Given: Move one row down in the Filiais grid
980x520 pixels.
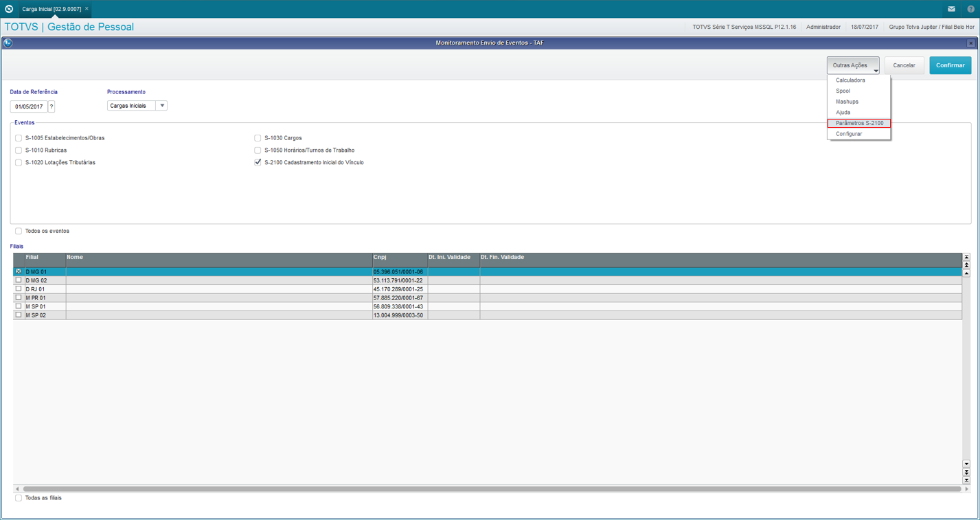Looking at the screenshot, I should click(966, 464).
